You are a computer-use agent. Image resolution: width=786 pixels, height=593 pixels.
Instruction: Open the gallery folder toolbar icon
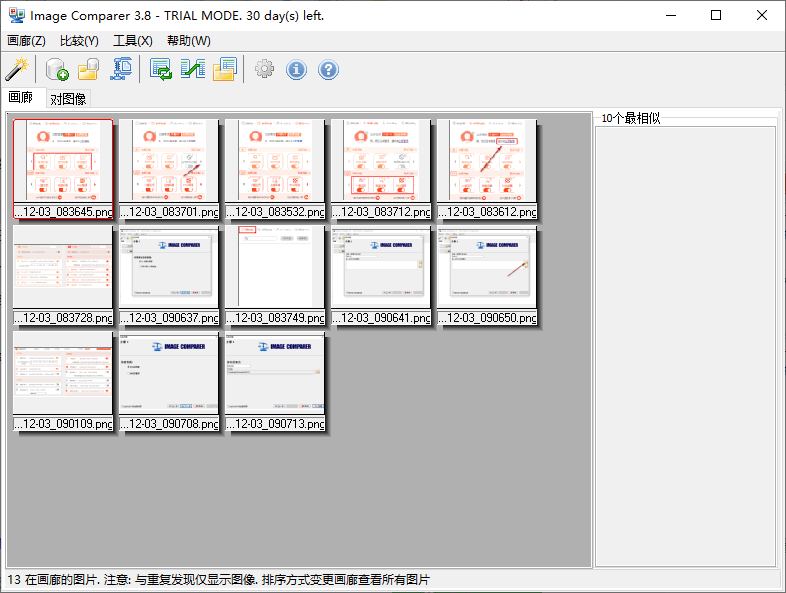pyautogui.click(x=89, y=69)
